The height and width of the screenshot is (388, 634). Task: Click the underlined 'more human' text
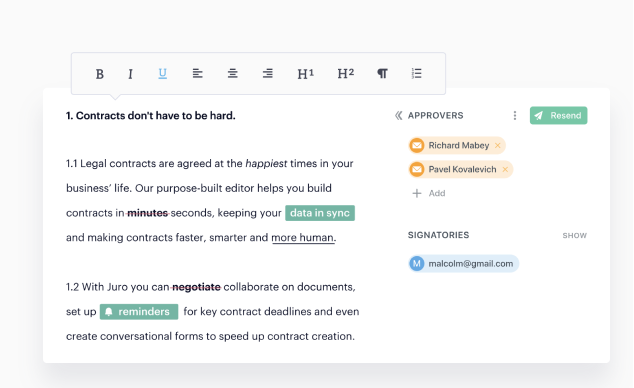[303, 238]
